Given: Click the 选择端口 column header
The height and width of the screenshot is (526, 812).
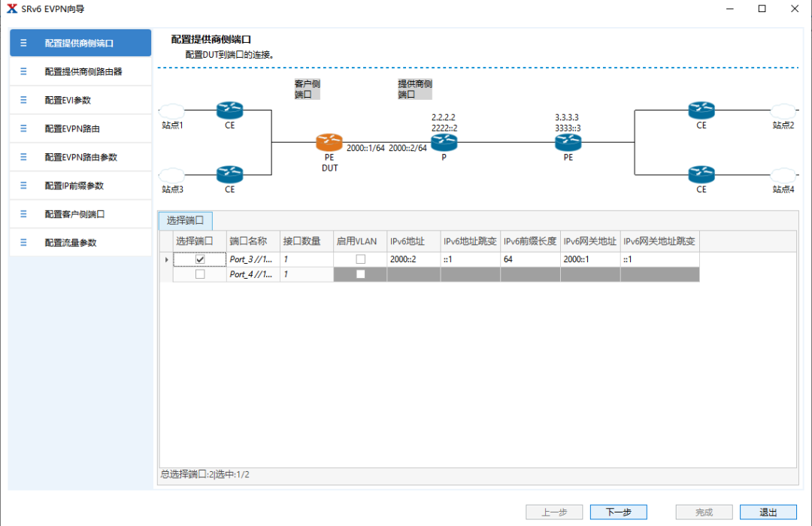Looking at the screenshot, I should click(x=199, y=241).
